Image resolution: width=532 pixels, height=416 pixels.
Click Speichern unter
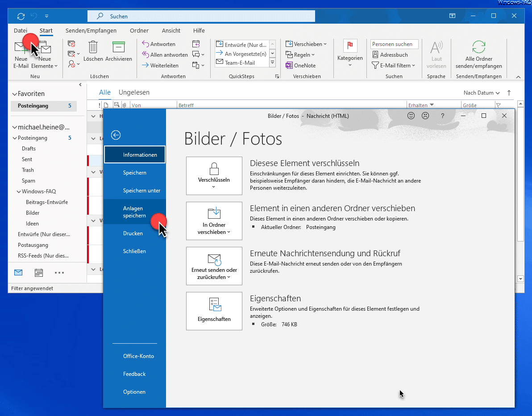[135, 191]
